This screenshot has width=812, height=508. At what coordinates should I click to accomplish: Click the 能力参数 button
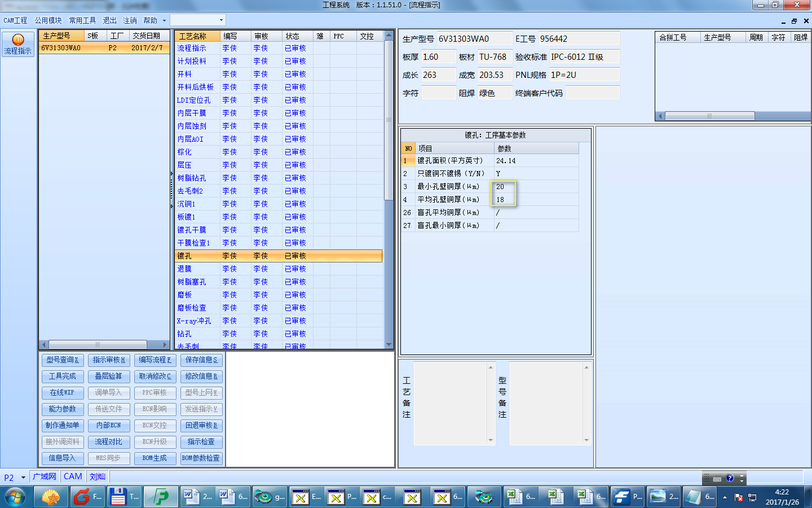pos(63,409)
